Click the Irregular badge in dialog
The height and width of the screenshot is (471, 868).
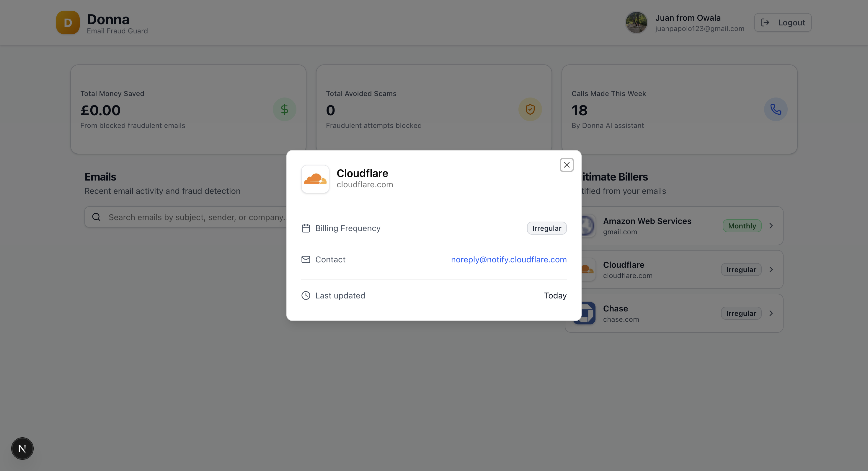[x=546, y=228]
